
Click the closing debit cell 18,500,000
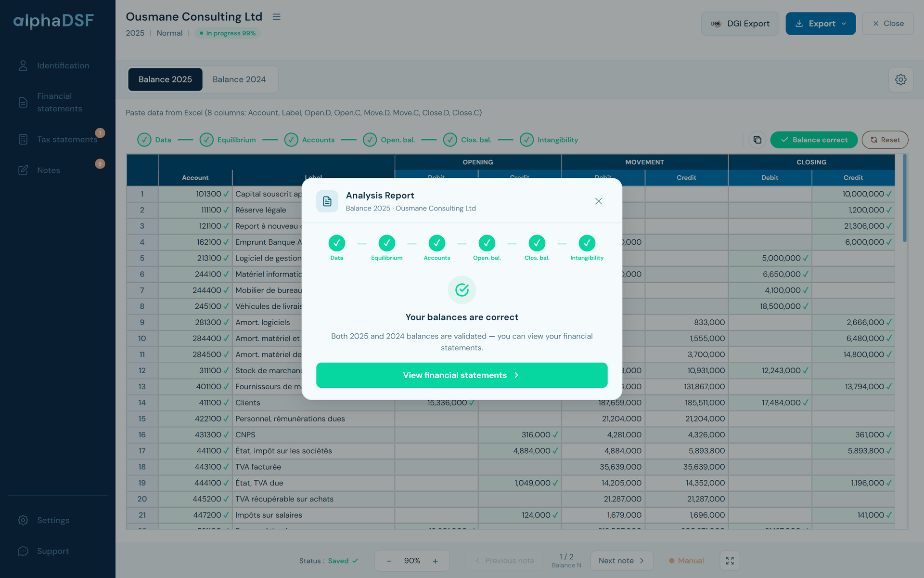[x=770, y=306]
